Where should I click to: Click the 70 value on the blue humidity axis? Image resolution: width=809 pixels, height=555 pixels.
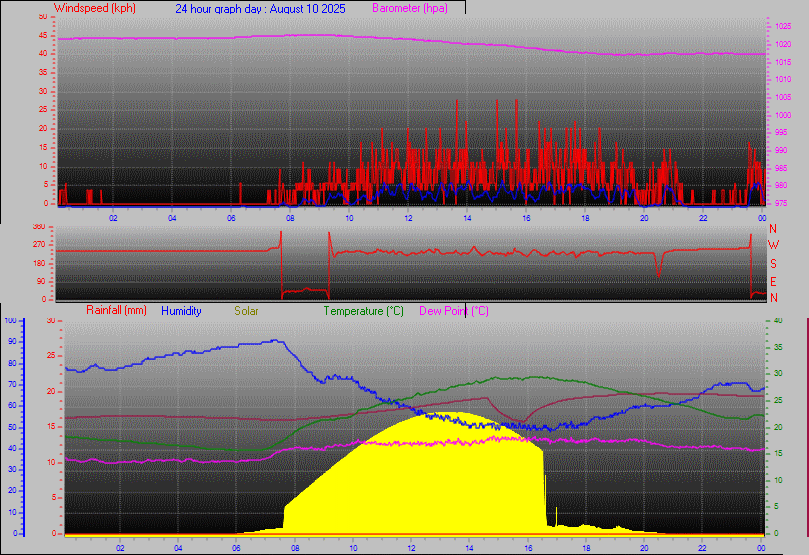pos(12,384)
